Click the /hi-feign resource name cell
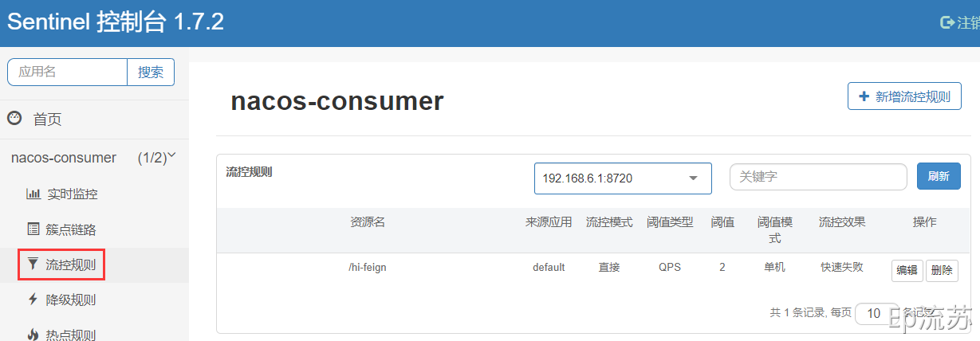The image size is (980, 341). tap(368, 267)
